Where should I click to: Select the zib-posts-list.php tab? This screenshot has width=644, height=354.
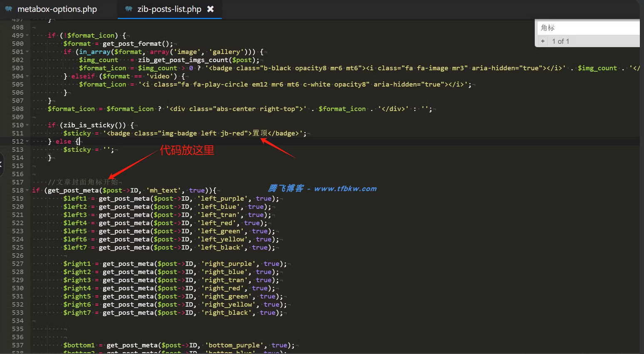click(169, 9)
